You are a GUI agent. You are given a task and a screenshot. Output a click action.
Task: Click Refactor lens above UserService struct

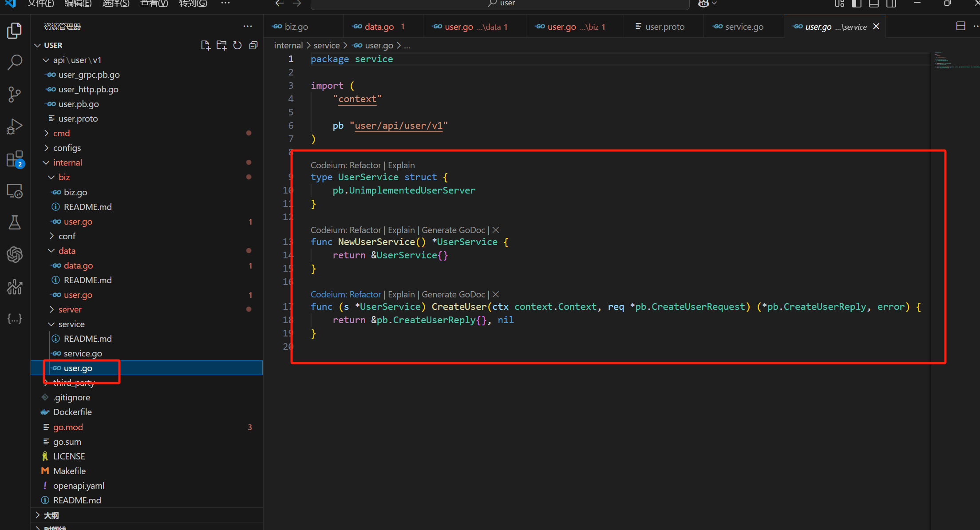pyautogui.click(x=365, y=165)
